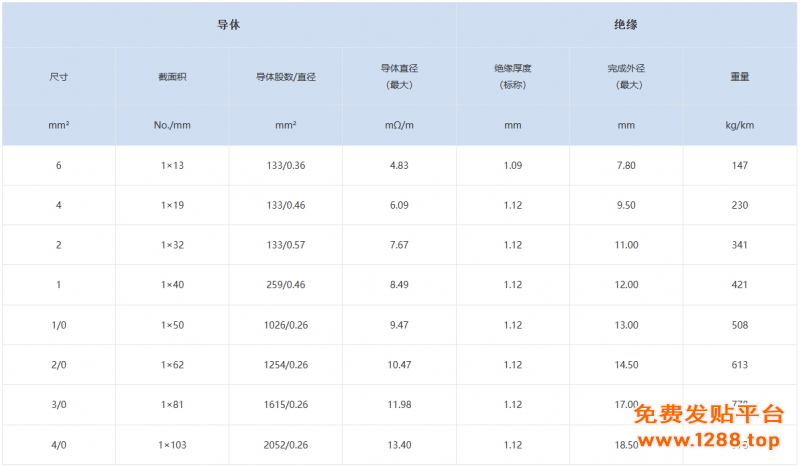
Task: Click the '1×103' cell
Action: pos(172,445)
